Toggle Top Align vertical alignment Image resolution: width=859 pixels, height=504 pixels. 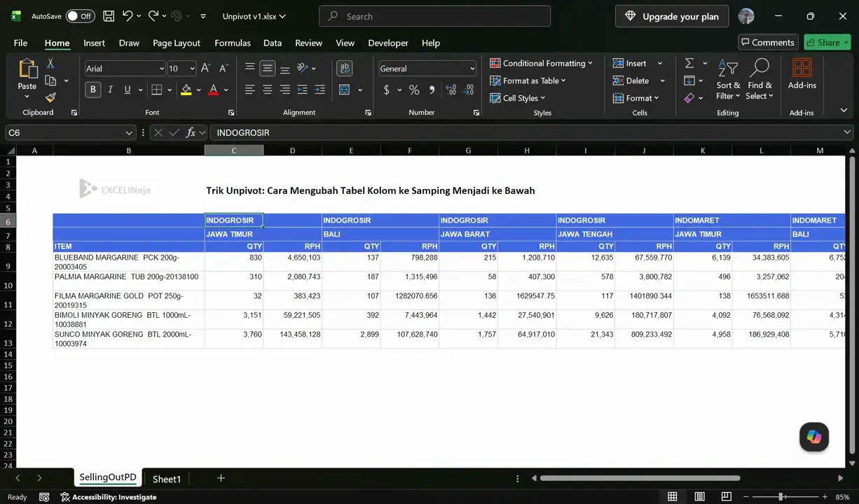pyautogui.click(x=249, y=68)
